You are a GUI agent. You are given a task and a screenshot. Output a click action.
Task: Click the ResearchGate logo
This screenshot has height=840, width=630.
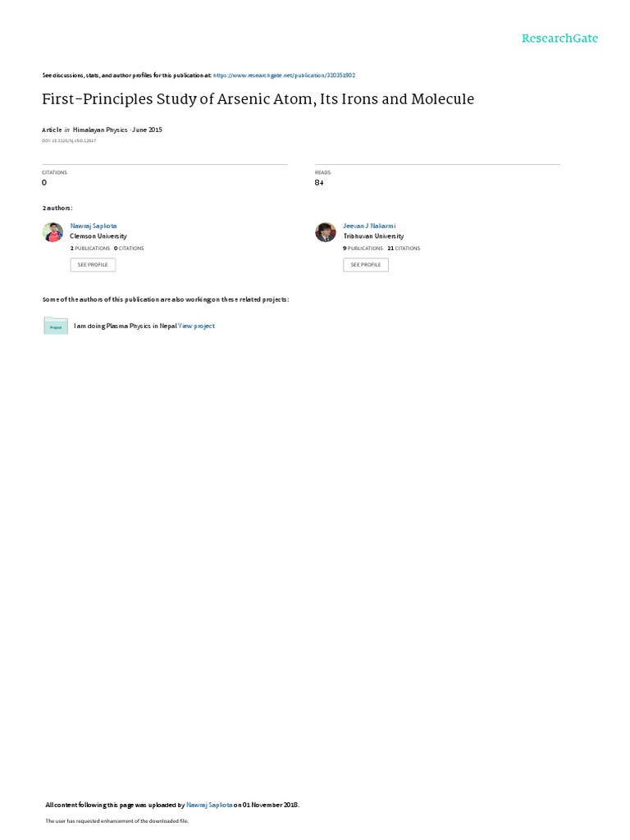559,39
